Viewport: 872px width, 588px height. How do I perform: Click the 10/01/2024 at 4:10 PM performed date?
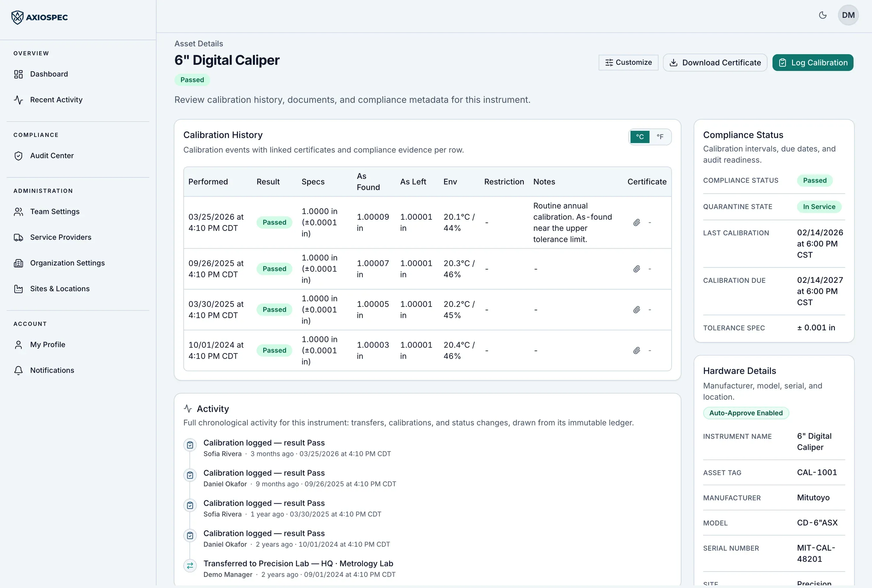point(216,350)
